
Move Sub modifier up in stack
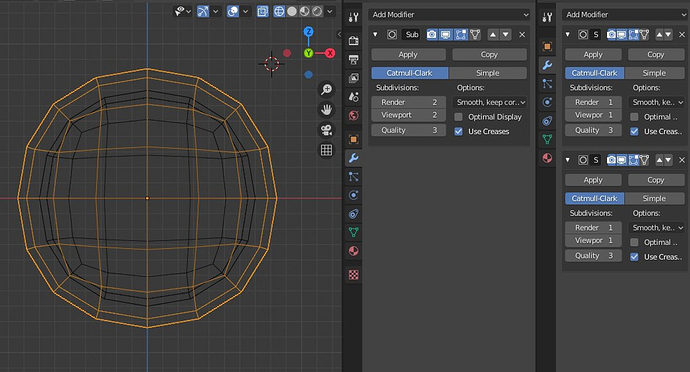(x=493, y=34)
